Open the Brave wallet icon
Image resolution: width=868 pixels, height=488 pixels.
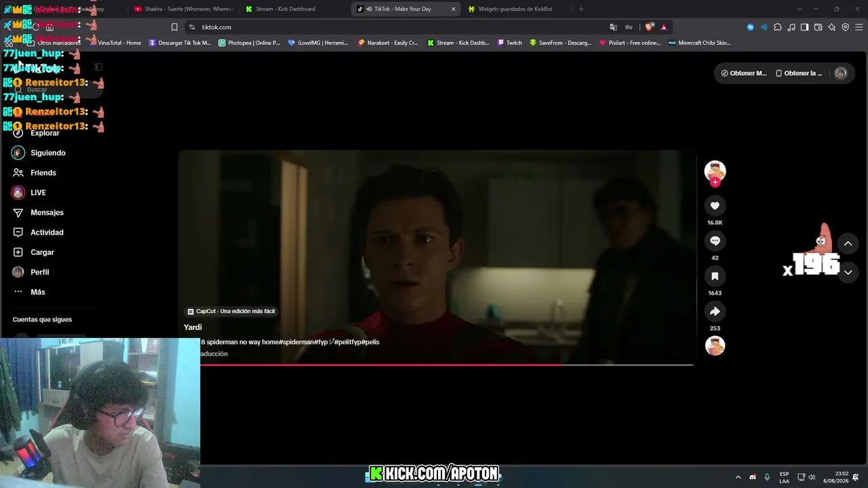[818, 27]
